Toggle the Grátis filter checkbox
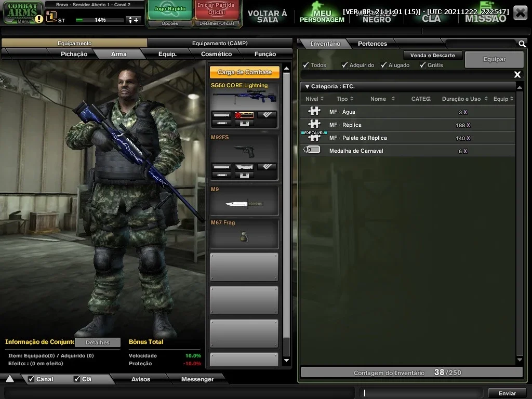Image resolution: width=532 pixels, height=399 pixels. point(423,64)
